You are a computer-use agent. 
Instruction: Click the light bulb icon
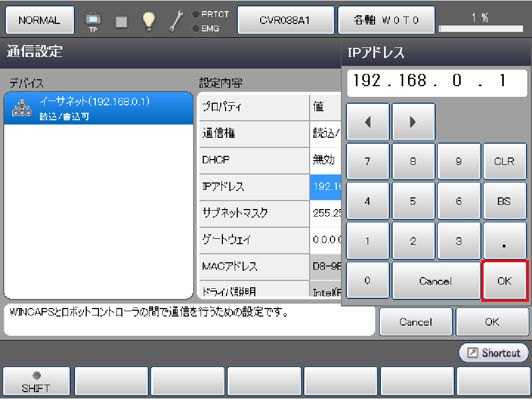[x=148, y=21]
